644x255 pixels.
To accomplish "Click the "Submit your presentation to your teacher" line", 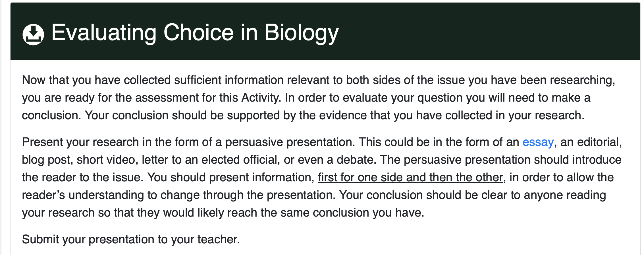I will (131, 239).
